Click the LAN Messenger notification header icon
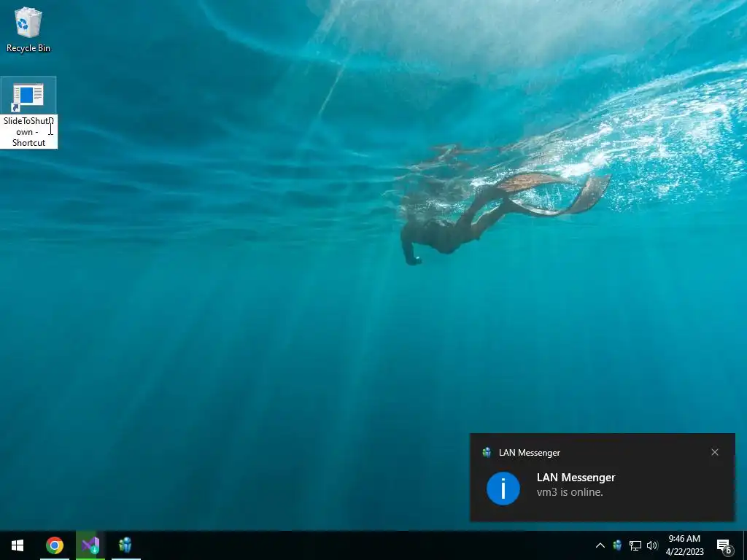Image resolution: width=747 pixels, height=560 pixels. (487, 452)
